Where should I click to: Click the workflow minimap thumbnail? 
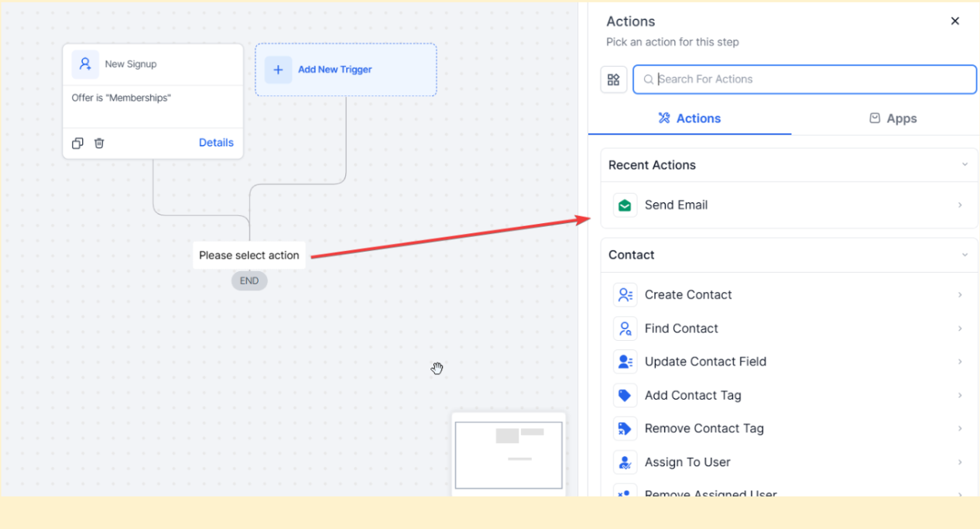click(x=509, y=455)
